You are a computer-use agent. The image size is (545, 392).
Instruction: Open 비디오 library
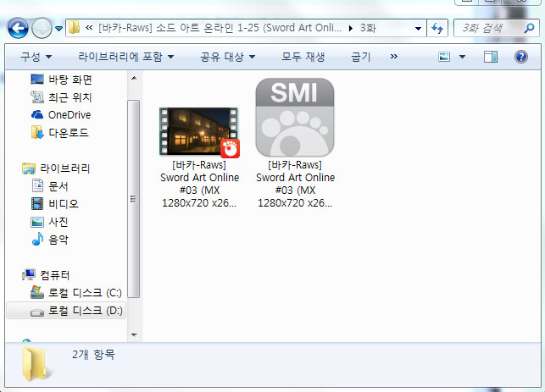pyautogui.click(x=64, y=204)
